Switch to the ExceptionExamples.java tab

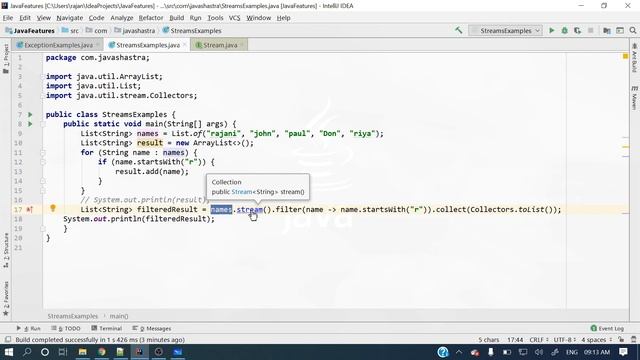[x=58, y=45]
